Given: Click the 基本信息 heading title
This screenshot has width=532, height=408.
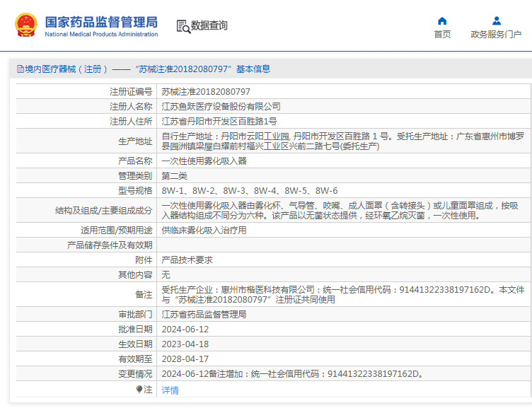Looking at the screenshot, I should tap(253, 69).
